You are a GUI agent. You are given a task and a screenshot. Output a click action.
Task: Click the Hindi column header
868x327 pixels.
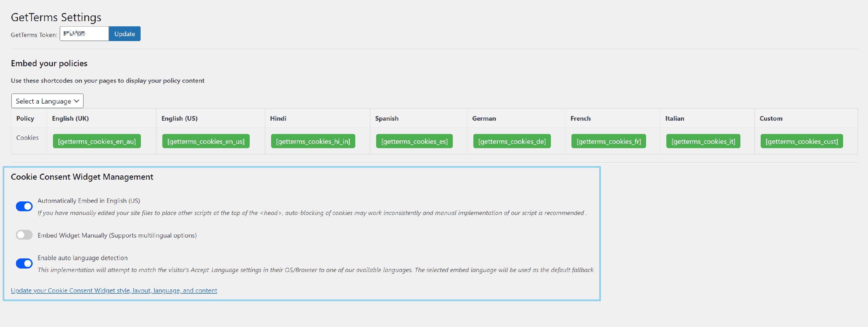pyautogui.click(x=278, y=118)
